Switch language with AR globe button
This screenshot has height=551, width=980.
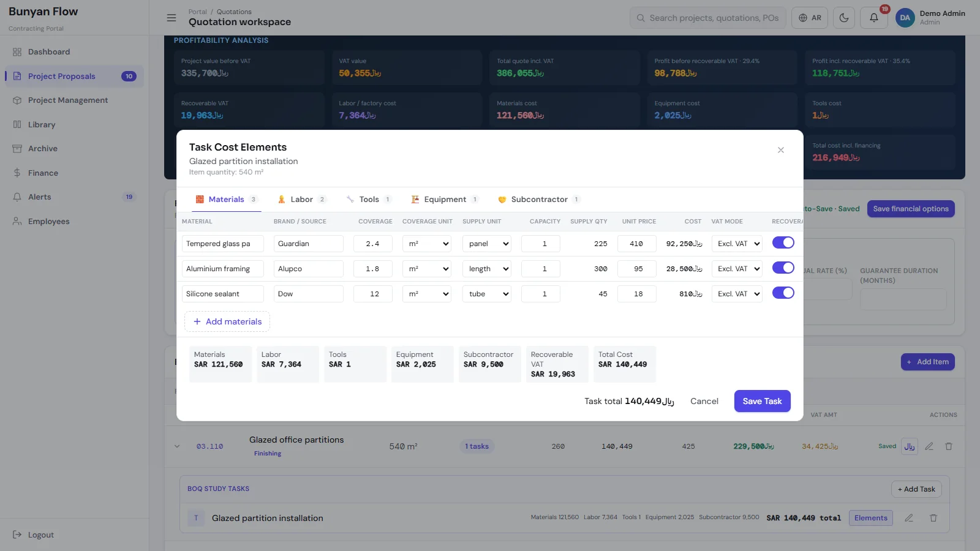pos(810,18)
